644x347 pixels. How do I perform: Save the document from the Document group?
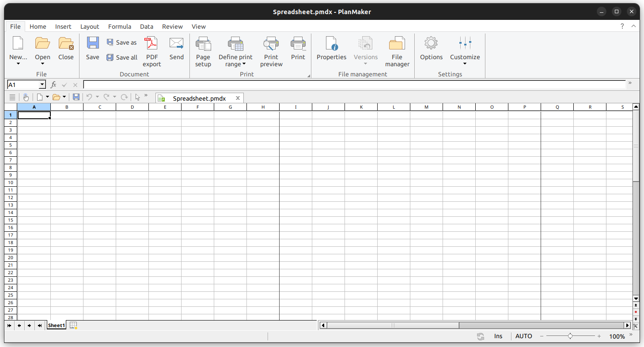click(92, 49)
